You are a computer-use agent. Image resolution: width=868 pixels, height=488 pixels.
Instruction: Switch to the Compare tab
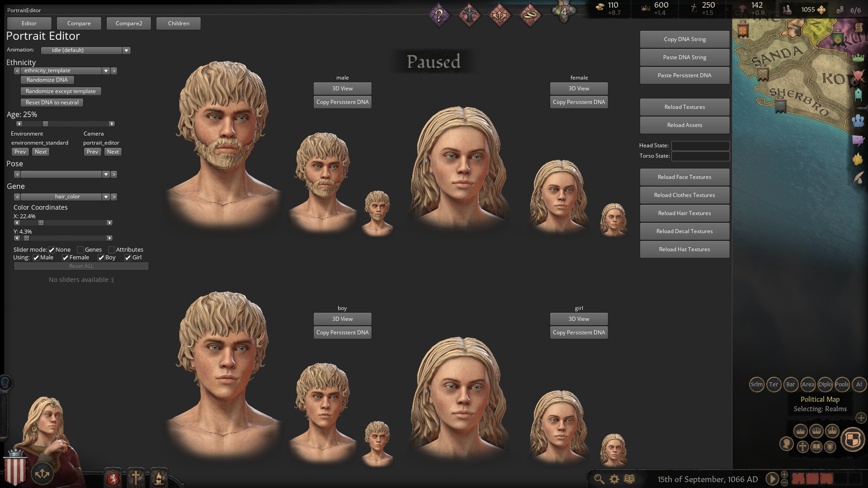pyautogui.click(x=79, y=23)
